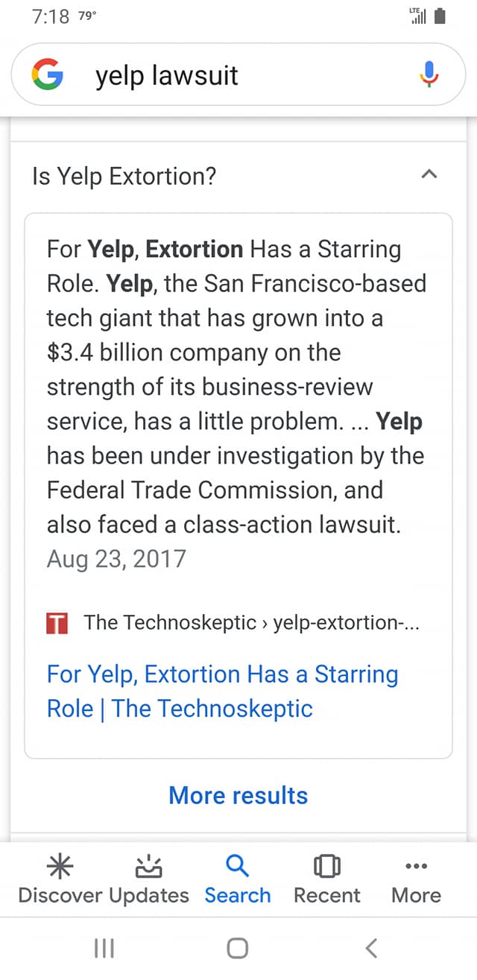Viewport: 477px width, 980px height.
Task: Tap the Google logo icon
Action: tap(47, 75)
